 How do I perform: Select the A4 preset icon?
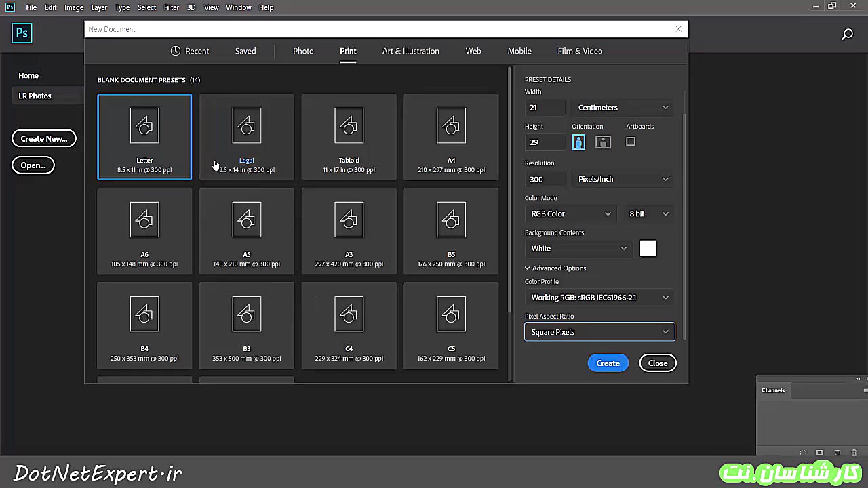click(x=451, y=127)
